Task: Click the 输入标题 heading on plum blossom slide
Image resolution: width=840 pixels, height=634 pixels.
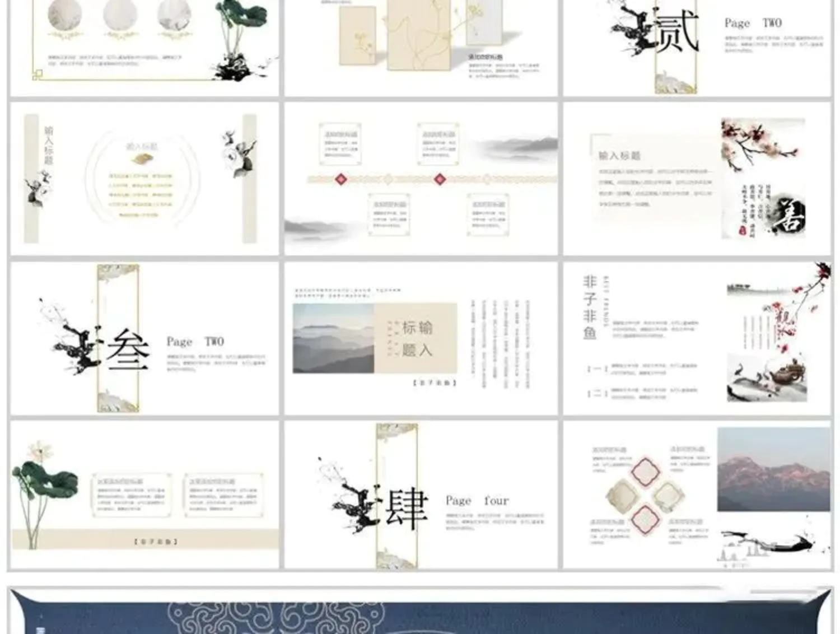Action: point(619,155)
